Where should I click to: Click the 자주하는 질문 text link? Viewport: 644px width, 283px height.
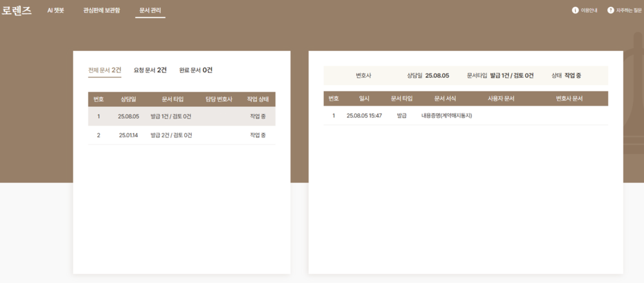(627, 10)
